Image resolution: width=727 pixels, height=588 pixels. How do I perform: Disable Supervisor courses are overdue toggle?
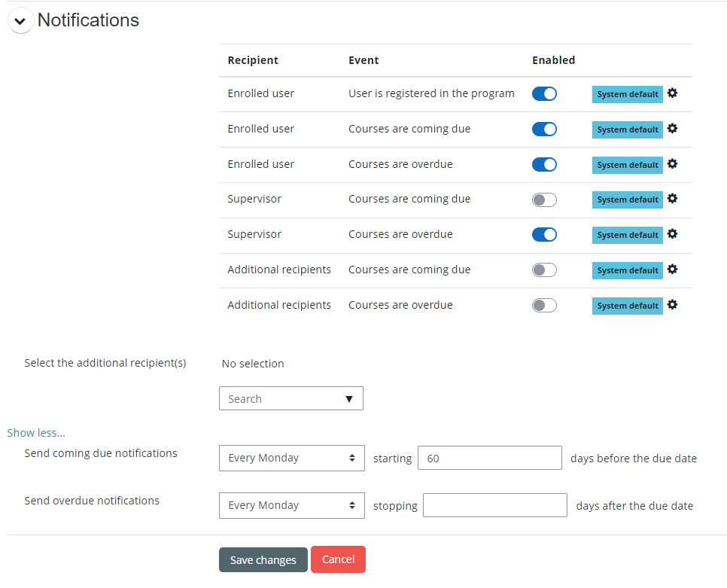pos(544,235)
